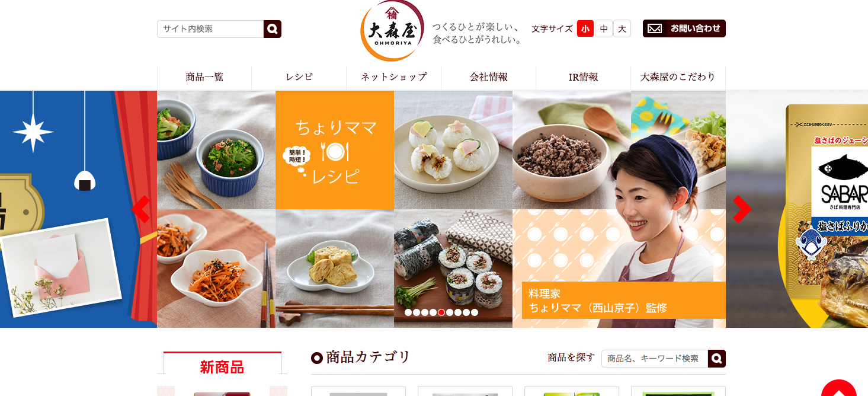Advance carousel with red right arrow
This screenshot has width=868, height=396.
742,209
